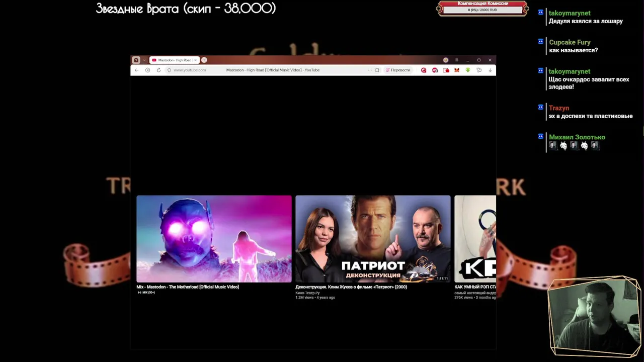Open the browser profile avatar
This screenshot has height=362, width=644.
tap(445, 60)
